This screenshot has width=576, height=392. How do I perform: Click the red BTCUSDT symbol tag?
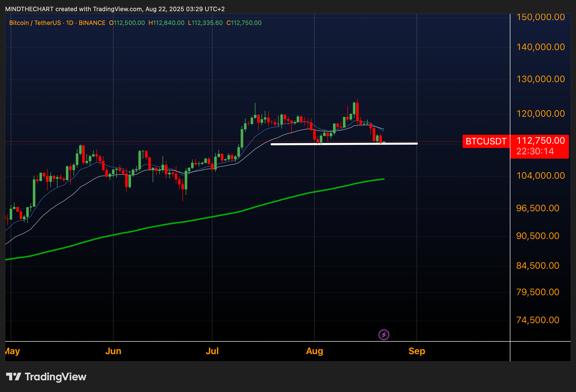[x=486, y=141]
